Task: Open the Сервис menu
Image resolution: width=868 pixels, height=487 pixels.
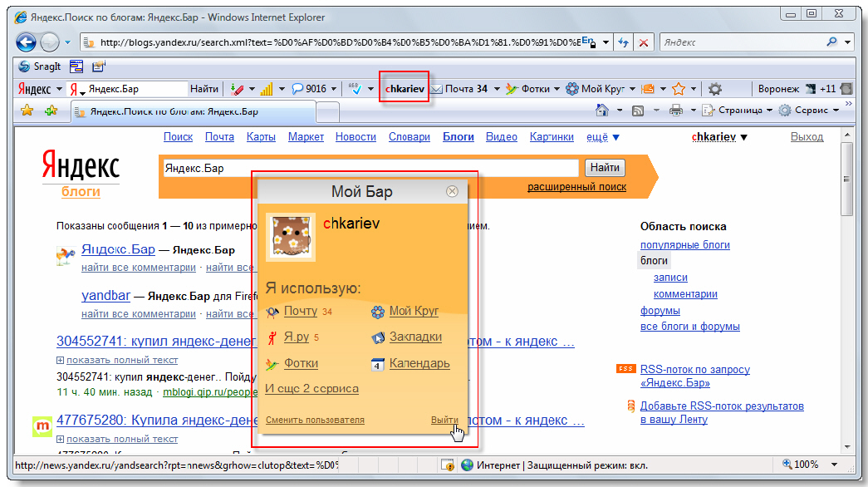Action: [x=809, y=111]
